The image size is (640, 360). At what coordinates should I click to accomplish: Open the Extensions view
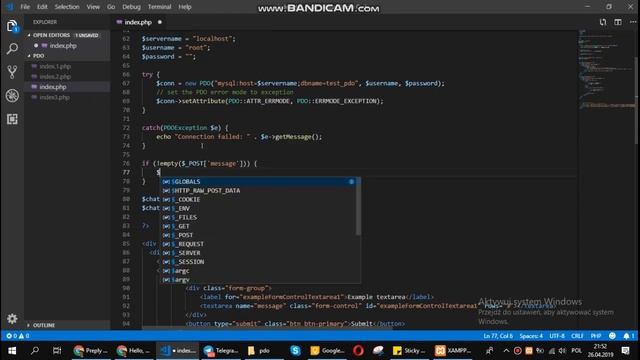click(12, 119)
